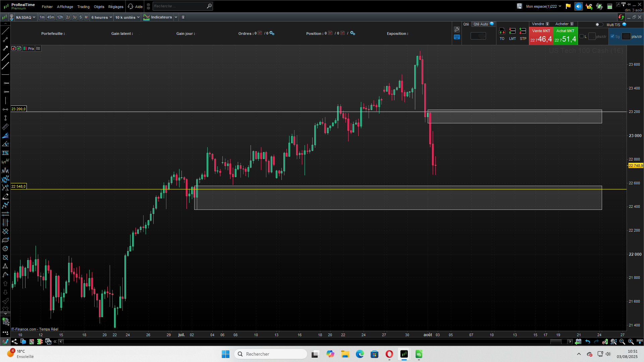Image resolution: width=644 pixels, height=362 pixels.
Task: Click the horizontal chart scrollbar track
Action: [x=302, y=342]
